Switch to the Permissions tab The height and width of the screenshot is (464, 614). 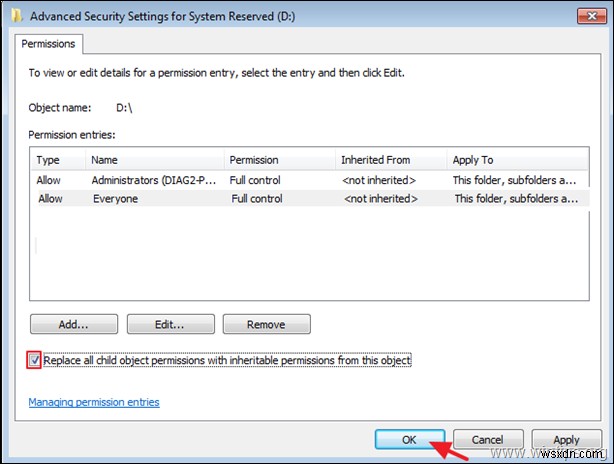coord(51,44)
